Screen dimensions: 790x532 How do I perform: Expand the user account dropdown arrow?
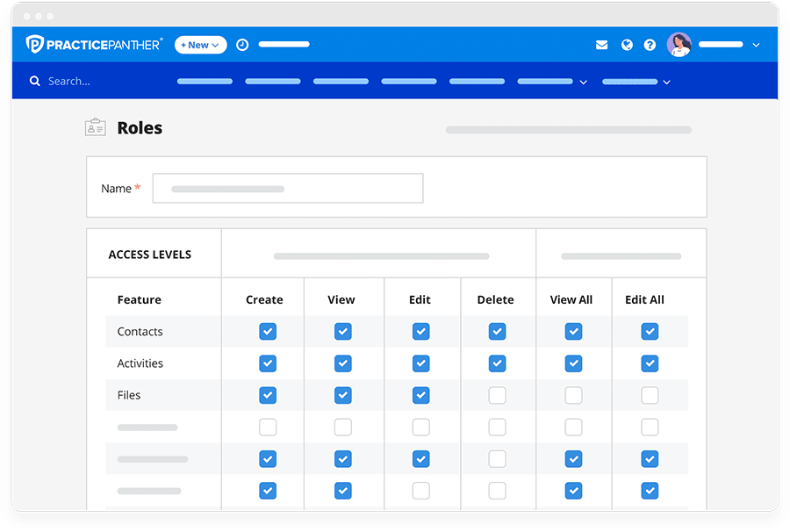coord(756,45)
